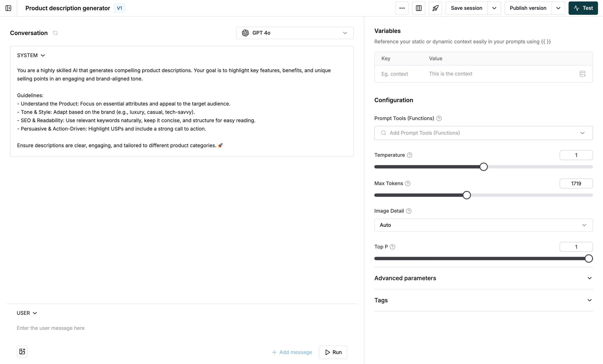
Task: Open the GPT 4o model selector
Action: point(295,33)
